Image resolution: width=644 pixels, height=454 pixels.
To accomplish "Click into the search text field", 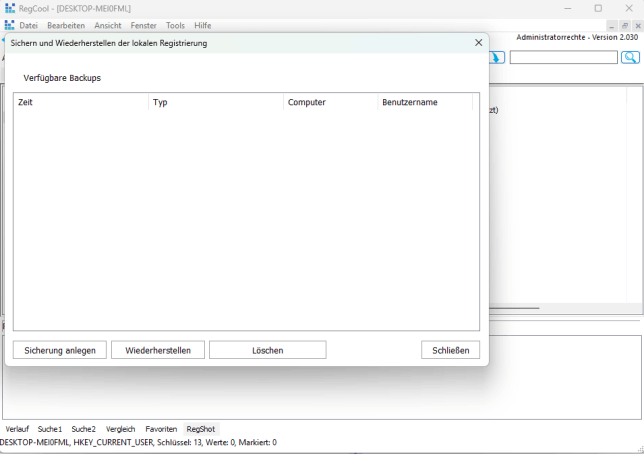I will pos(563,58).
